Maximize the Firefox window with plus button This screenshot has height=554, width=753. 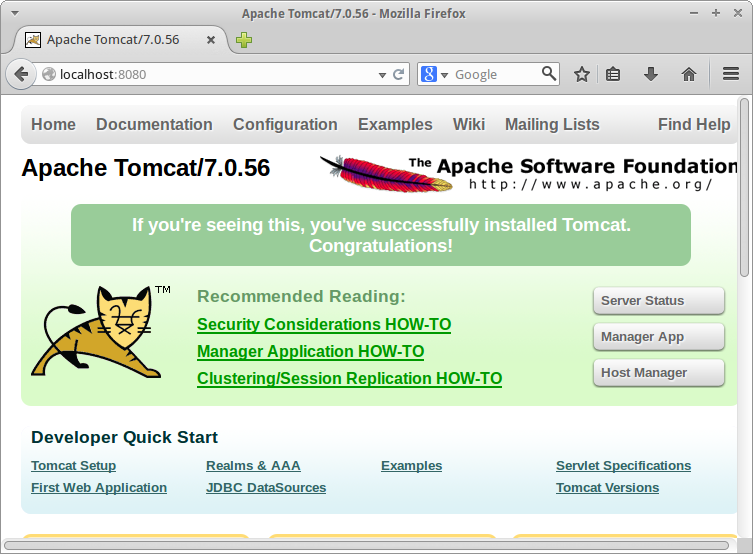pos(716,13)
